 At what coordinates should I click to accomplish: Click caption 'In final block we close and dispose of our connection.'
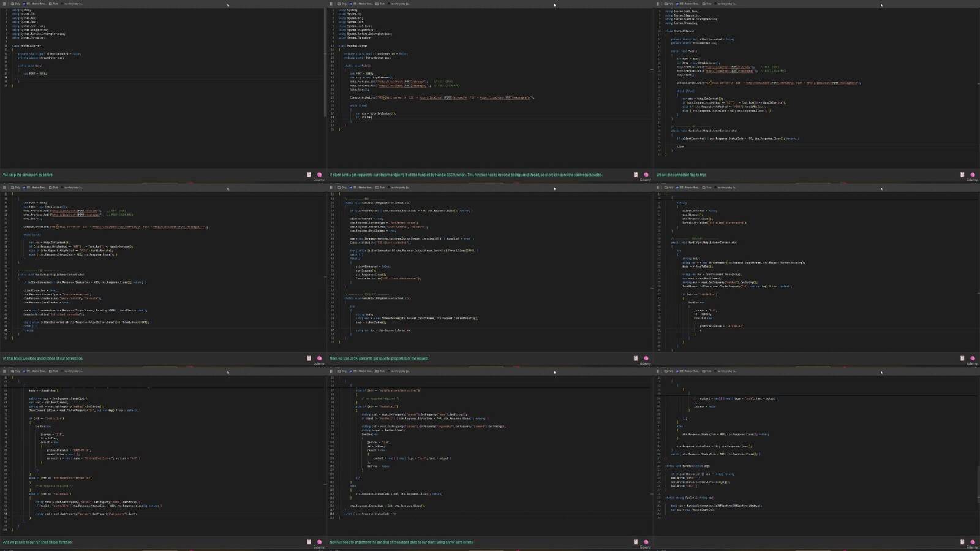pos(43,359)
